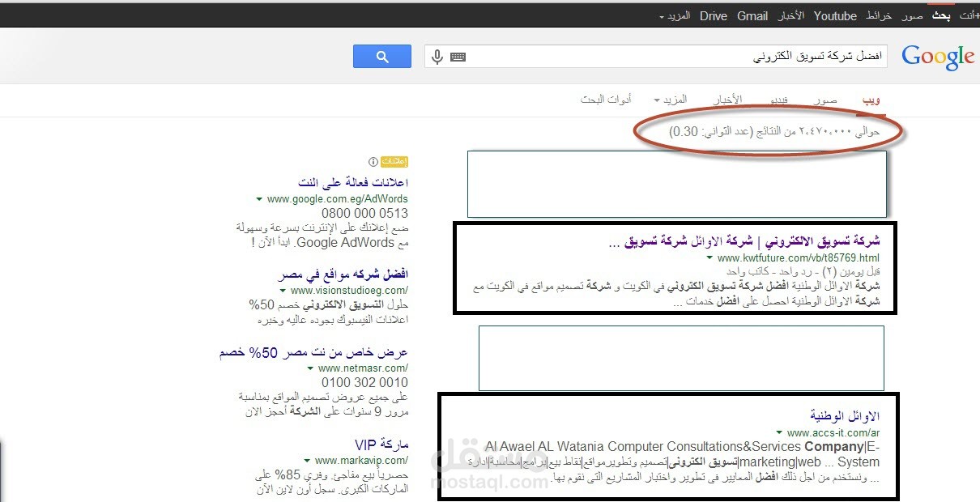The width and height of the screenshot is (980, 502).
Task: Click the Google logo
Action: [x=938, y=57]
